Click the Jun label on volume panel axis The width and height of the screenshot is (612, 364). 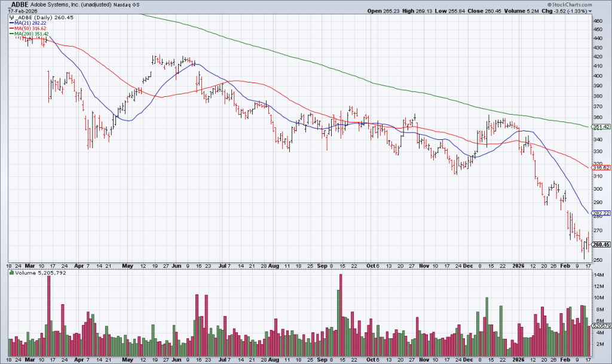pyautogui.click(x=176, y=360)
